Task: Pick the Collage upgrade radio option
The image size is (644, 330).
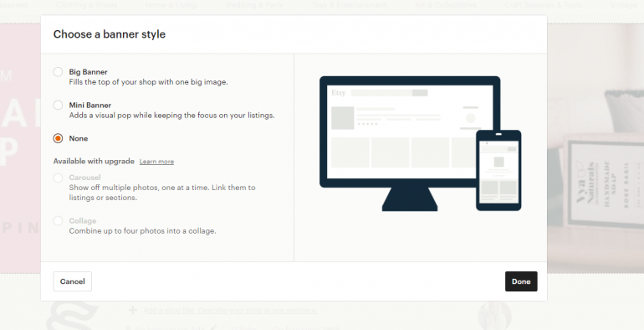Action: (x=58, y=221)
